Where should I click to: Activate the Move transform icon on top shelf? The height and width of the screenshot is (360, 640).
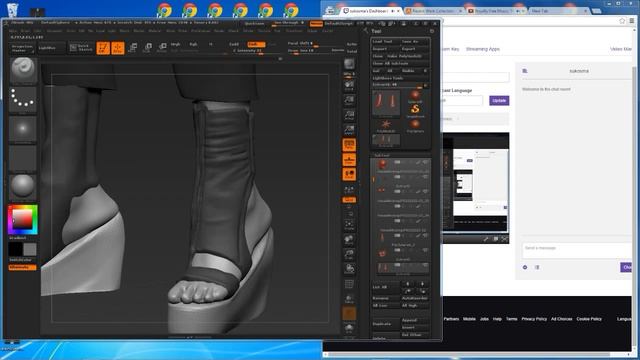(132, 48)
